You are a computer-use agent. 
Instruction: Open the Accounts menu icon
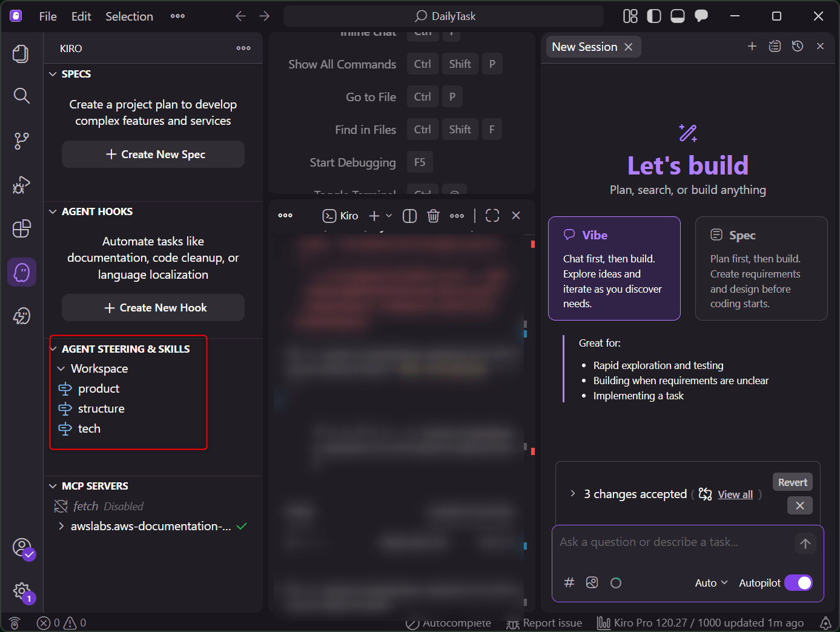(x=22, y=548)
